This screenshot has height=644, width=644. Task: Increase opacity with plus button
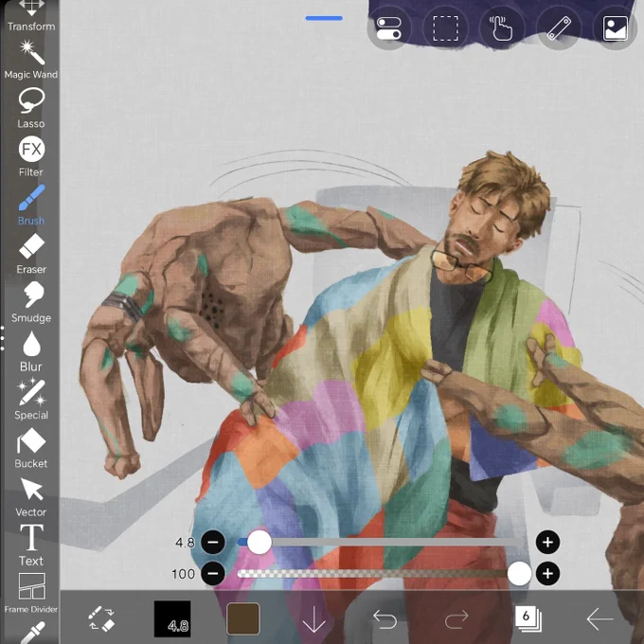[547, 574]
